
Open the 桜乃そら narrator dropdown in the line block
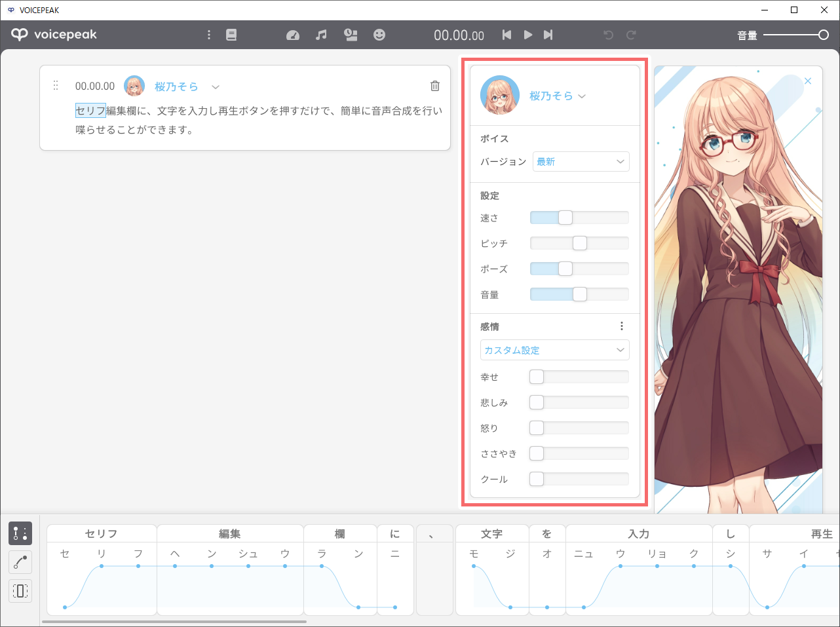point(176,86)
